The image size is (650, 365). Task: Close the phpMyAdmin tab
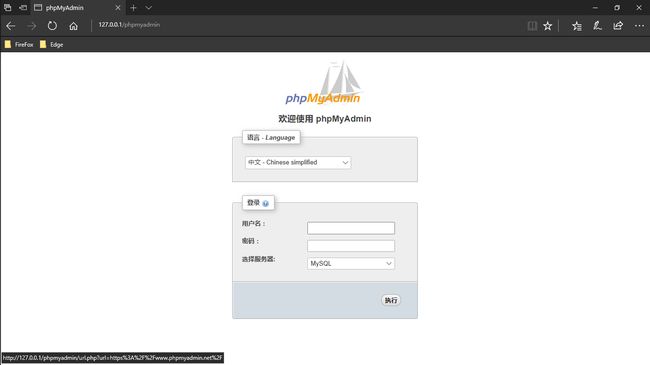(118, 7)
